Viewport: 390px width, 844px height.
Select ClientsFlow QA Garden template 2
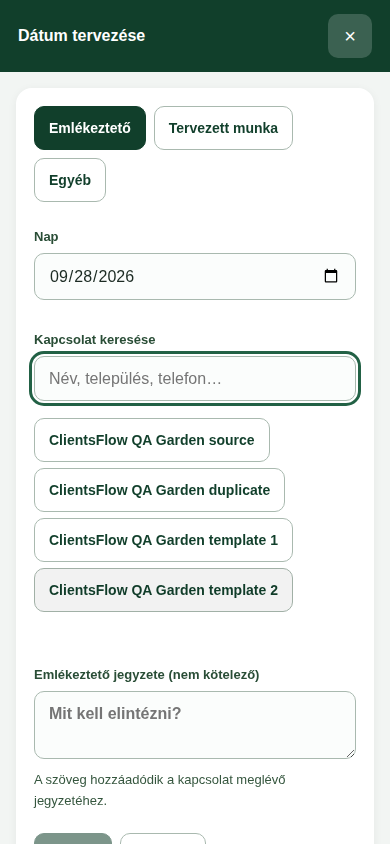click(x=164, y=590)
